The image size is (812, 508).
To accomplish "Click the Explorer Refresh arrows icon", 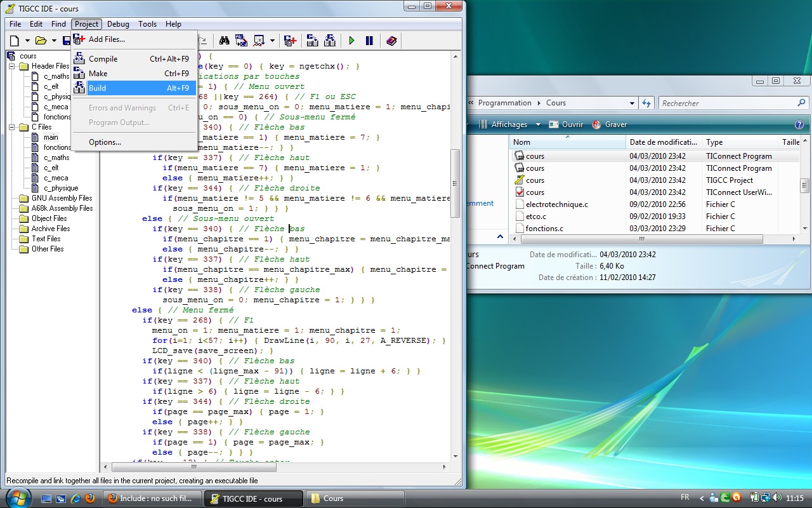I will [x=646, y=103].
